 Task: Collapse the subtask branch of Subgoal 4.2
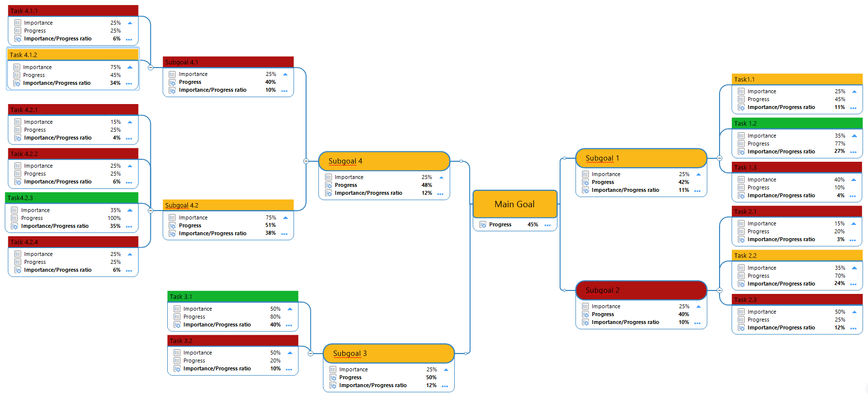(x=151, y=211)
